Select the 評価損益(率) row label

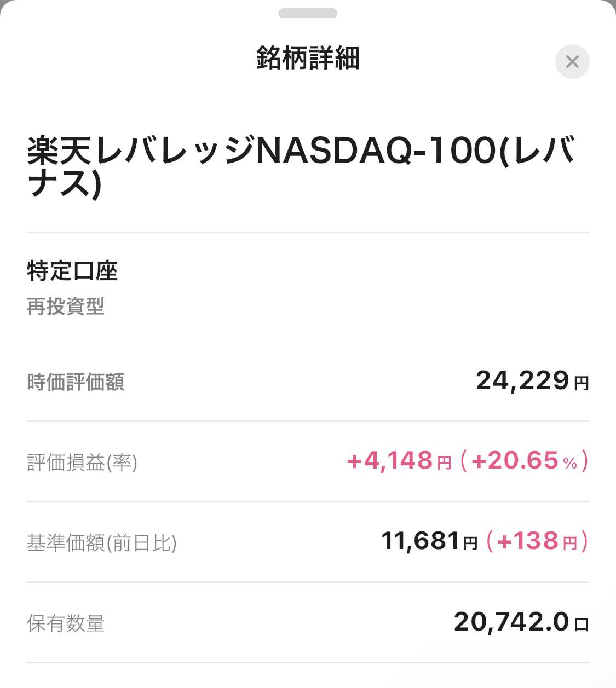pyautogui.click(x=82, y=462)
